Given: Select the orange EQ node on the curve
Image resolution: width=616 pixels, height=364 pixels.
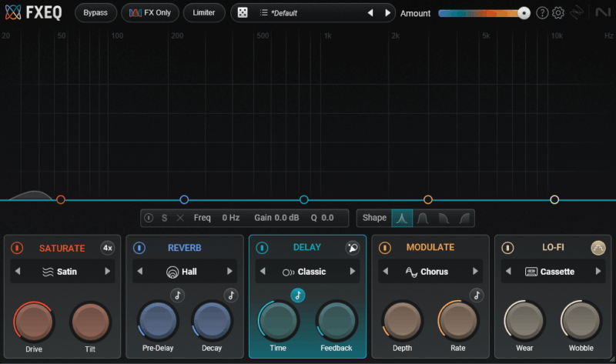Looking at the screenshot, I should click(x=428, y=200).
